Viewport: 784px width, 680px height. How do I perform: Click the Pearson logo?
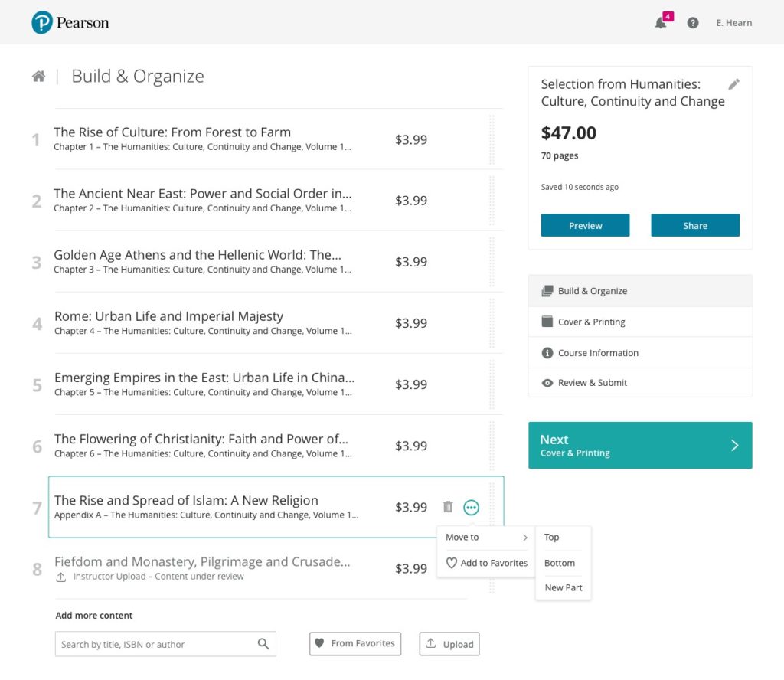(70, 22)
